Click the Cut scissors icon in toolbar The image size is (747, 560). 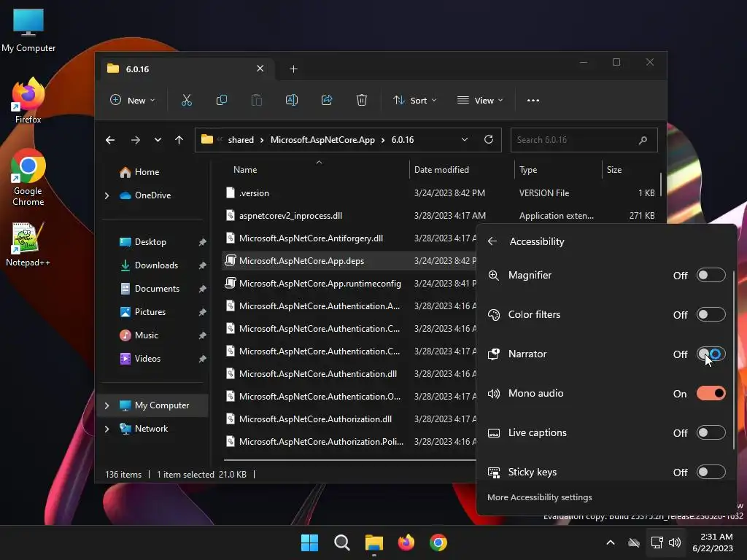click(x=186, y=100)
